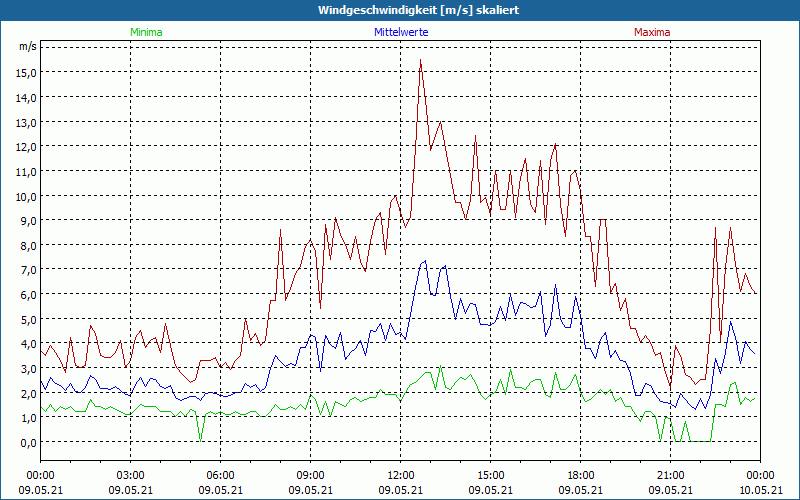Click the '10,0' y-axis value
800x500 pixels.
(x=26, y=196)
